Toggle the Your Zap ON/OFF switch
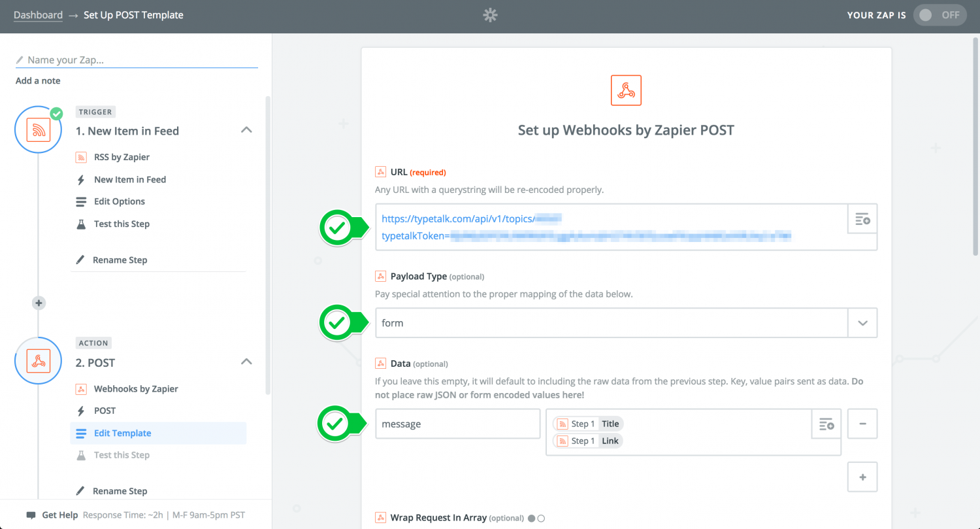 point(940,15)
